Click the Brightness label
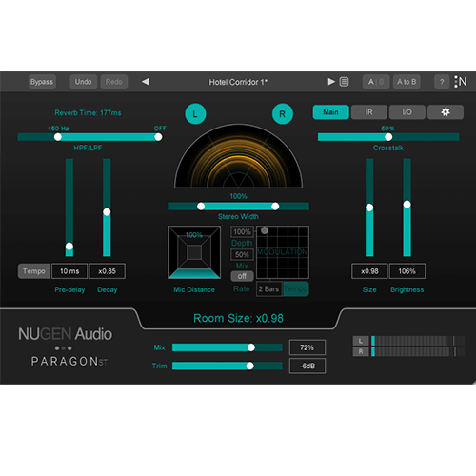 pyautogui.click(x=407, y=289)
